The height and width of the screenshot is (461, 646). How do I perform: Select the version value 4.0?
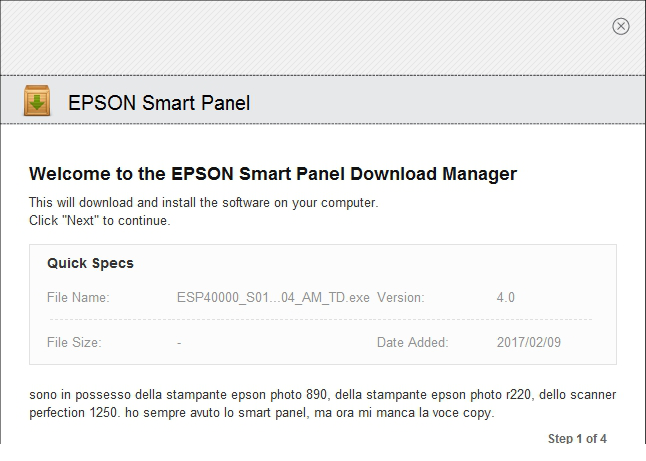click(x=506, y=297)
